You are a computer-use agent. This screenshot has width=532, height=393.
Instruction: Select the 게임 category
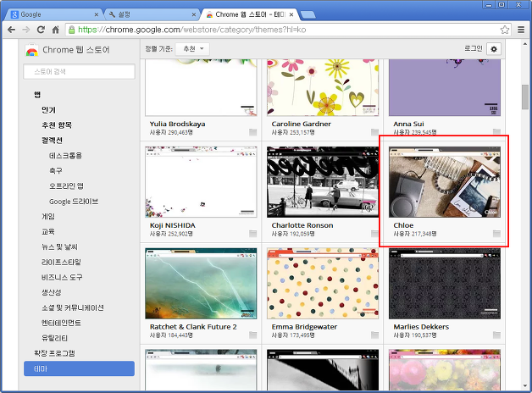click(47, 216)
